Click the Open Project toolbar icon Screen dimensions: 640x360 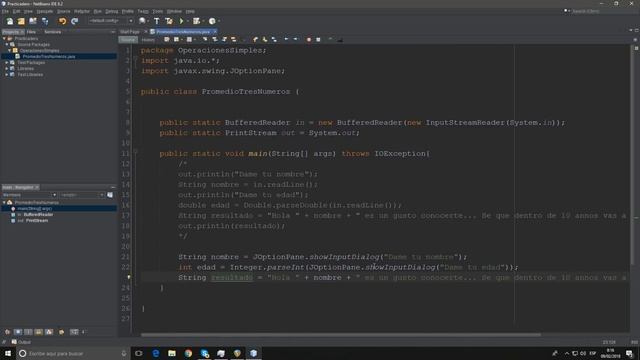(x=33, y=21)
